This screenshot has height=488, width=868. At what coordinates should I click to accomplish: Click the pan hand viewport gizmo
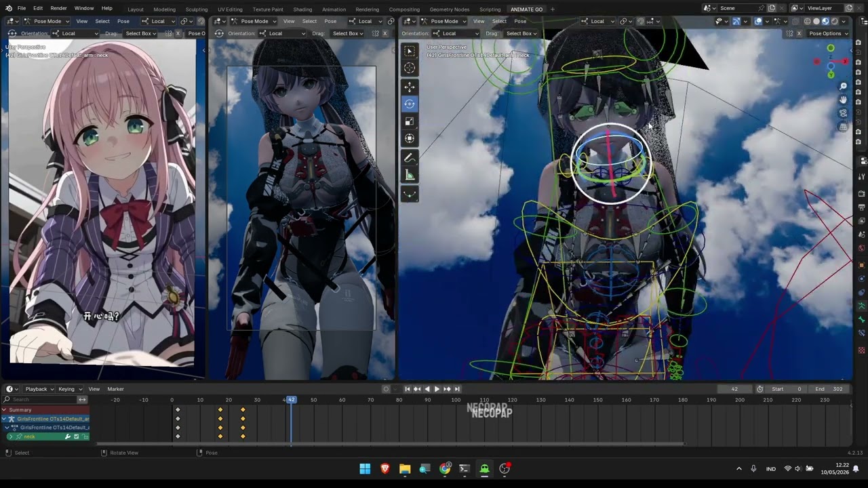[x=843, y=100]
